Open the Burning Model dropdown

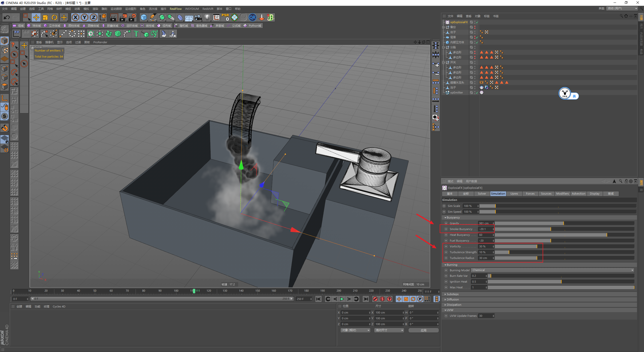tap(553, 270)
